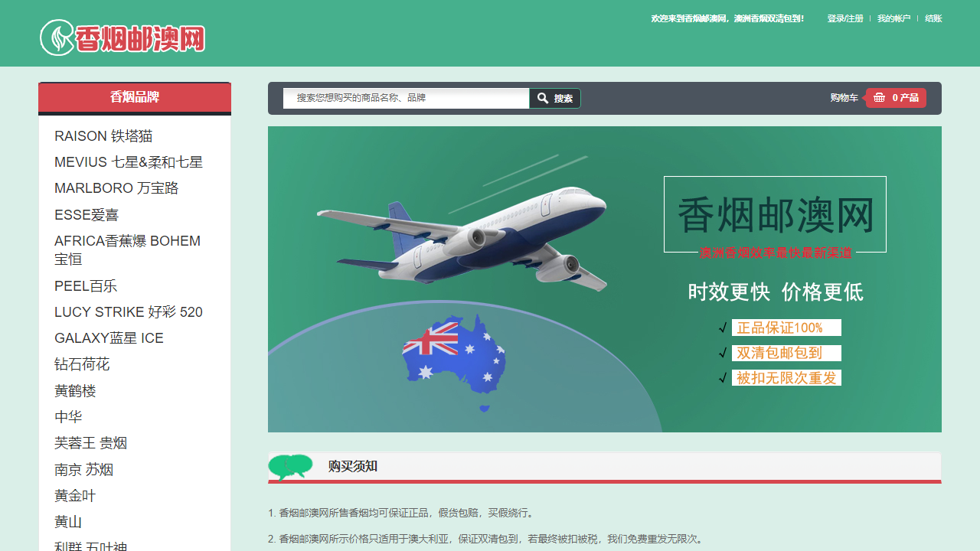Click the magnifier search icon
This screenshot has width=980, height=551.
pyautogui.click(x=543, y=98)
